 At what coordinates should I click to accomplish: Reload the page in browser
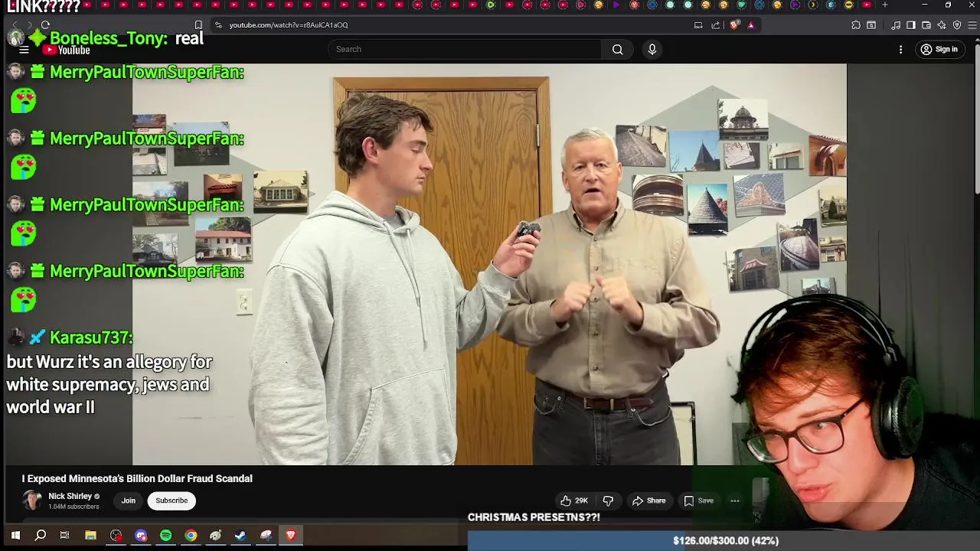[45, 25]
